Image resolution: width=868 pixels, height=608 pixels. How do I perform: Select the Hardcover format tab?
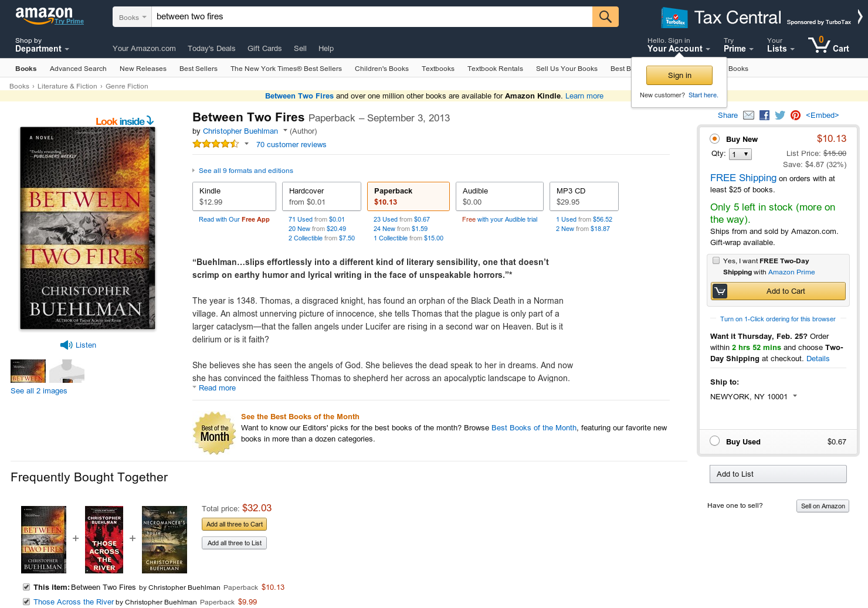(x=321, y=196)
